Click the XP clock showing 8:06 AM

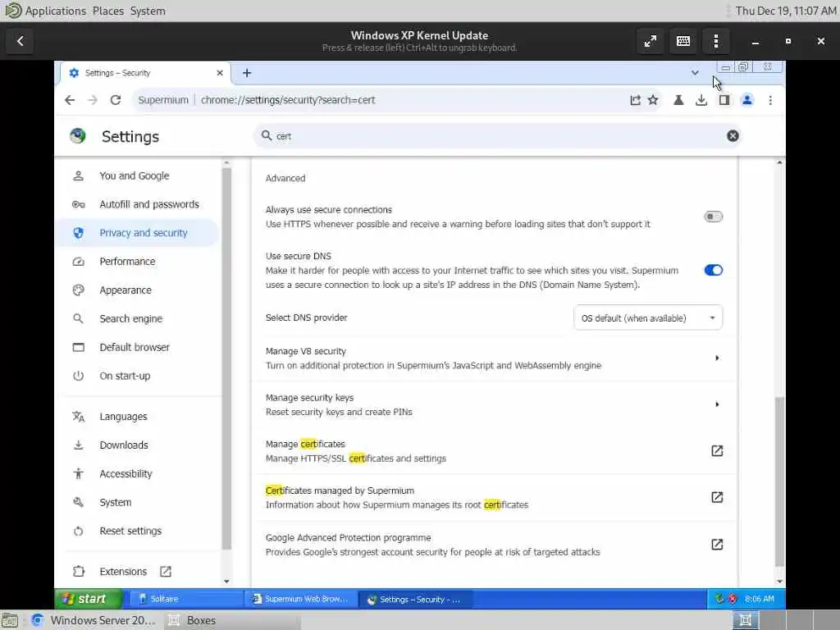pos(759,599)
